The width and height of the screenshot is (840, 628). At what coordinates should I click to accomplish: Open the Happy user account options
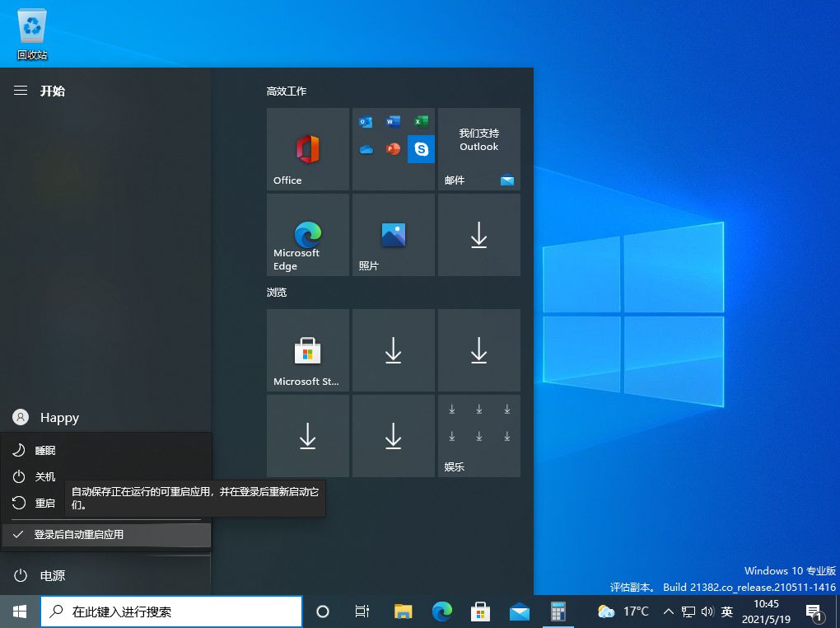click(x=45, y=417)
